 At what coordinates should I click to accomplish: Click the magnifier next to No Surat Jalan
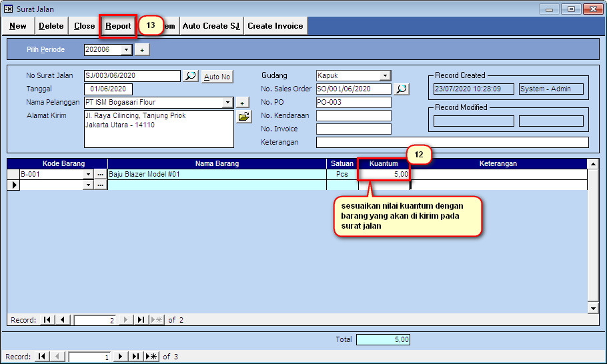tap(191, 75)
